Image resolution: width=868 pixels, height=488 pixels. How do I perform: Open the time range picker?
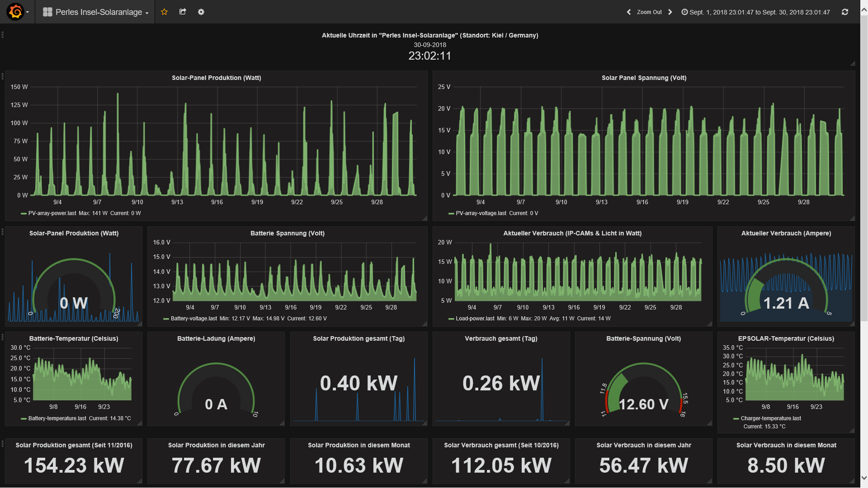[755, 12]
